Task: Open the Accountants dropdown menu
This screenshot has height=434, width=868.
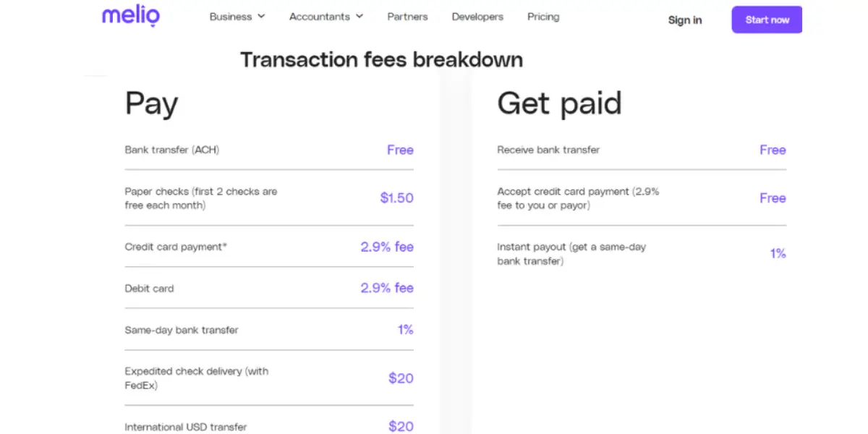Action: click(326, 17)
